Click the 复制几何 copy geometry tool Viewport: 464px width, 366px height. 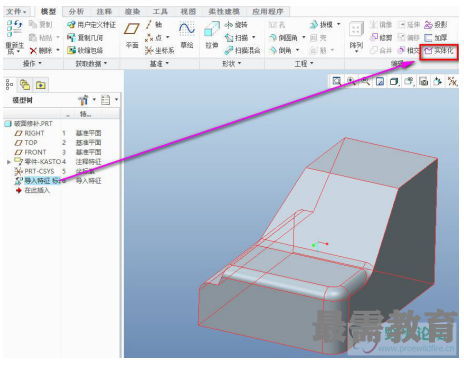pos(85,37)
